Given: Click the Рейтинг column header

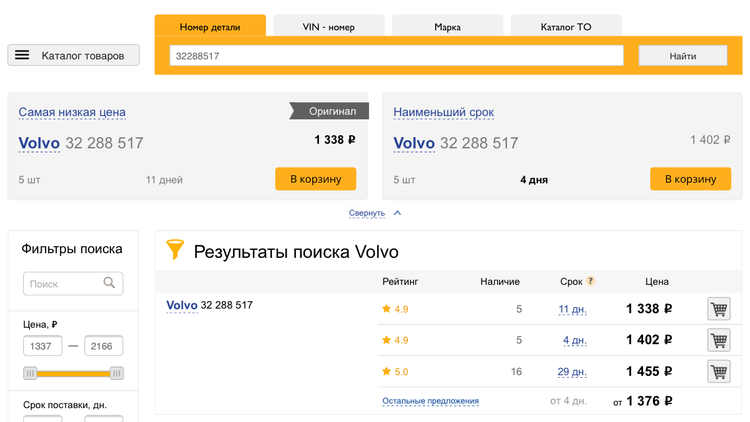Looking at the screenshot, I should click(400, 281).
